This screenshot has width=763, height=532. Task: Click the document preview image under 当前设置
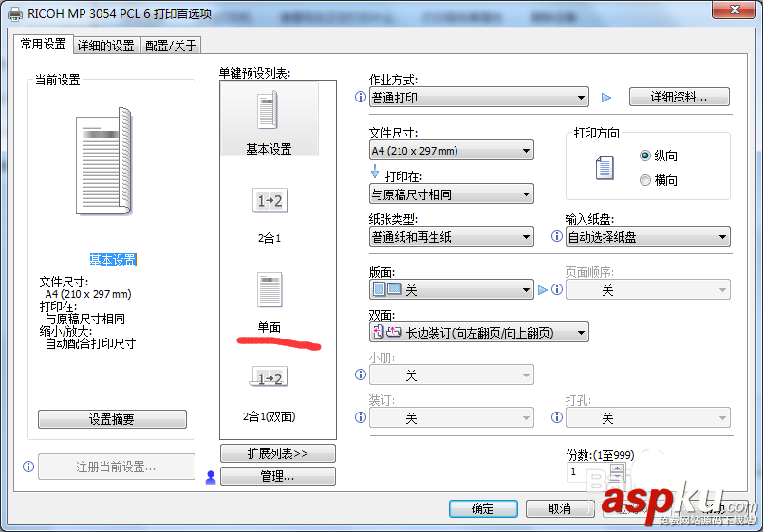click(x=103, y=161)
